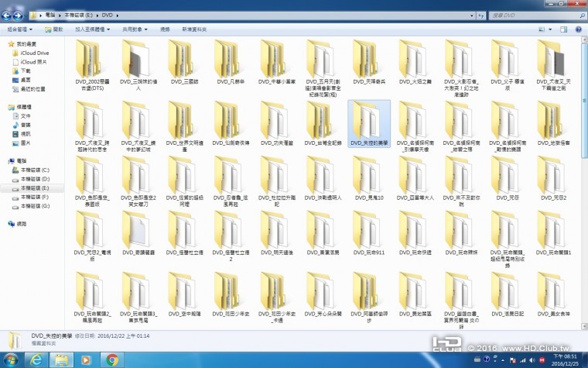Screen dimensions: 588x368
Task: Select the DVD_仙劍奇俠傳 folder
Action: pos(231,124)
